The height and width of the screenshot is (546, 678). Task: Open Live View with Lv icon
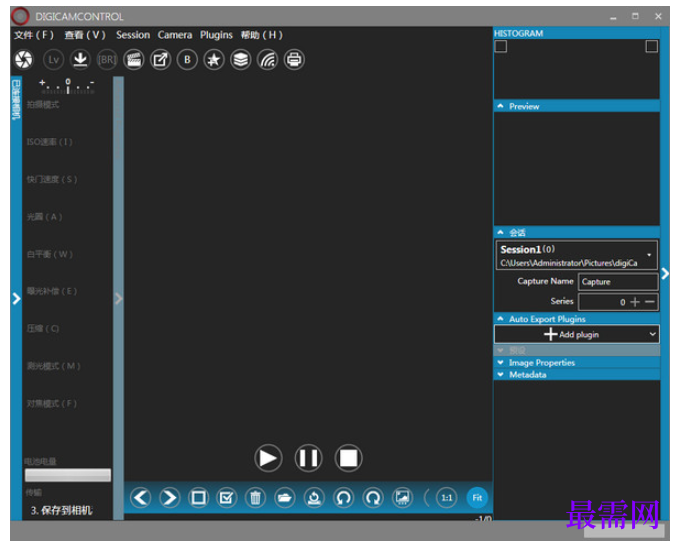pyautogui.click(x=53, y=60)
